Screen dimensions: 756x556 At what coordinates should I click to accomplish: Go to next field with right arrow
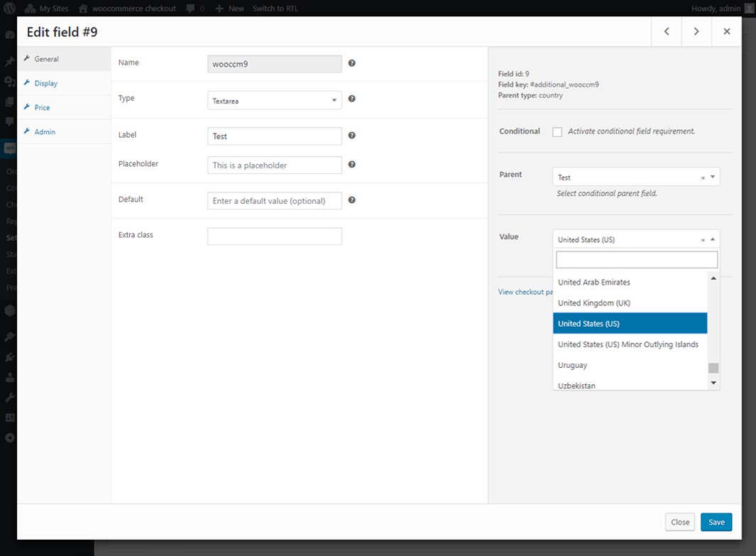click(696, 31)
